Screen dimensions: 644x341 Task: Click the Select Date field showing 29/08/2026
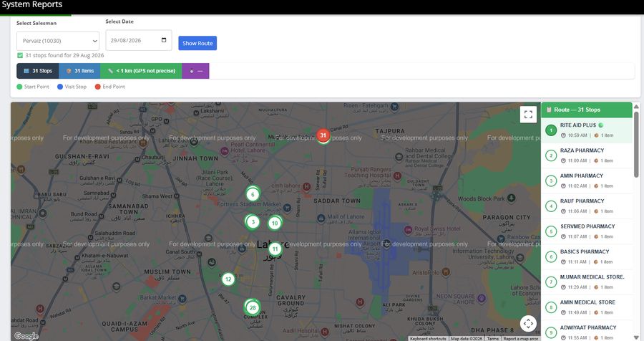pos(139,40)
